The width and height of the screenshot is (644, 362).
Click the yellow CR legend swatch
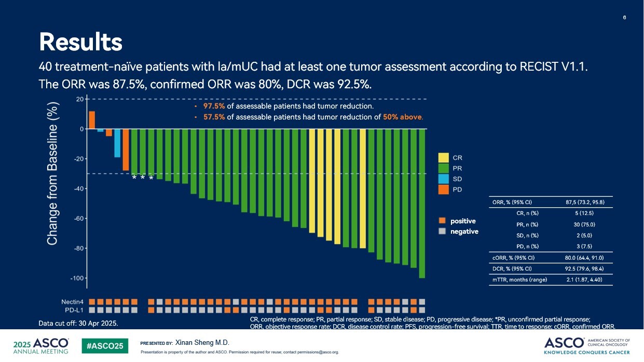click(x=443, y=157)
